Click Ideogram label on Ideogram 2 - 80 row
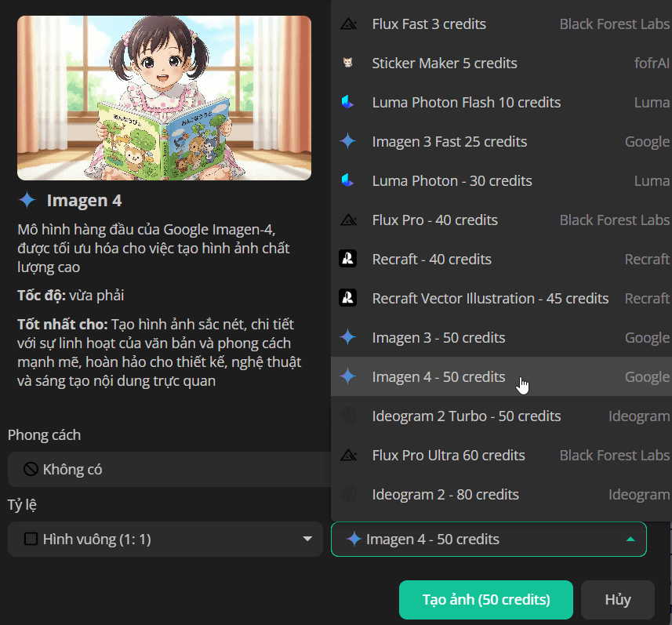672x625 pixels. [638, 494]
